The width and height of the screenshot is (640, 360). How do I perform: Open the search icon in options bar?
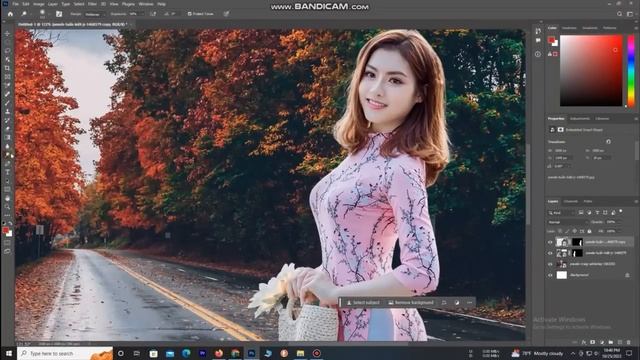620,14
